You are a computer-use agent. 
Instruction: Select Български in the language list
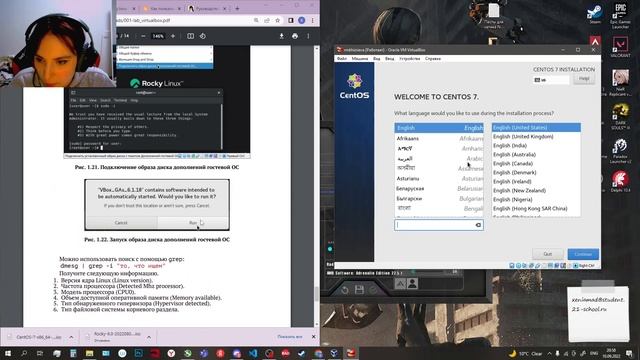439,198
